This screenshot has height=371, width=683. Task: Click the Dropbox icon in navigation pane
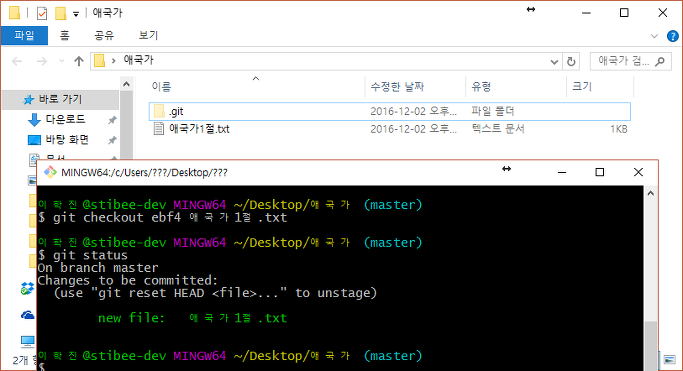(x=27, y=288)
